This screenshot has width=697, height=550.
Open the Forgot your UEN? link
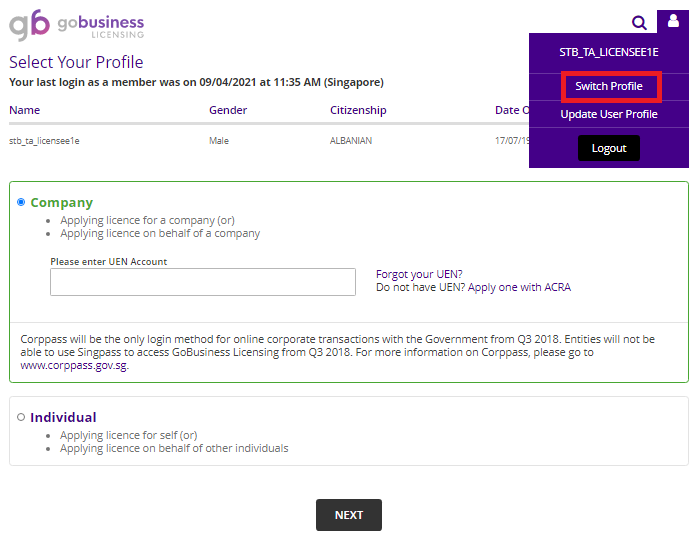pyautogui.click(x=419, y=274)
